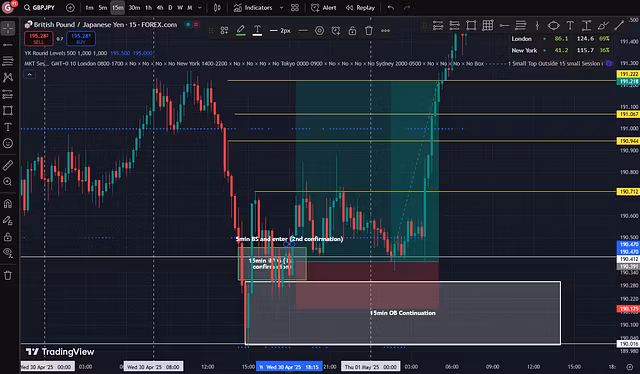Switch to the 1h timeframe
This screenshot has width=640, height=374.
pos(149,8)
